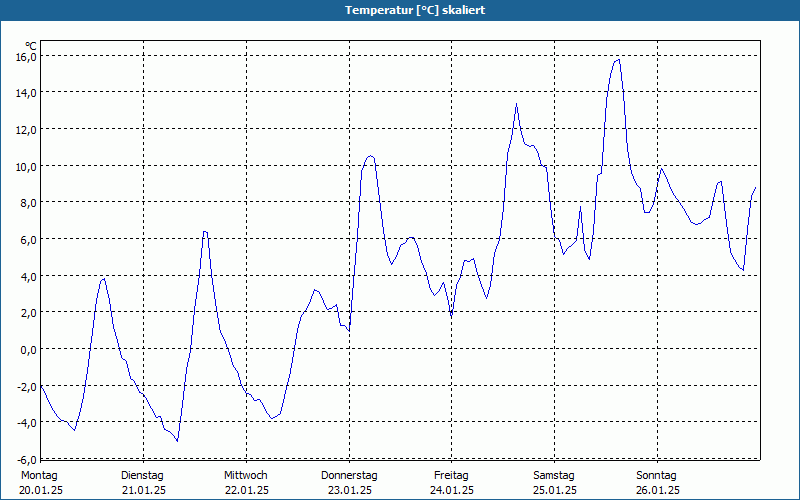Click the '6,0' y-axis label
This screenshot has height=500, width=800.
[29, 239]
